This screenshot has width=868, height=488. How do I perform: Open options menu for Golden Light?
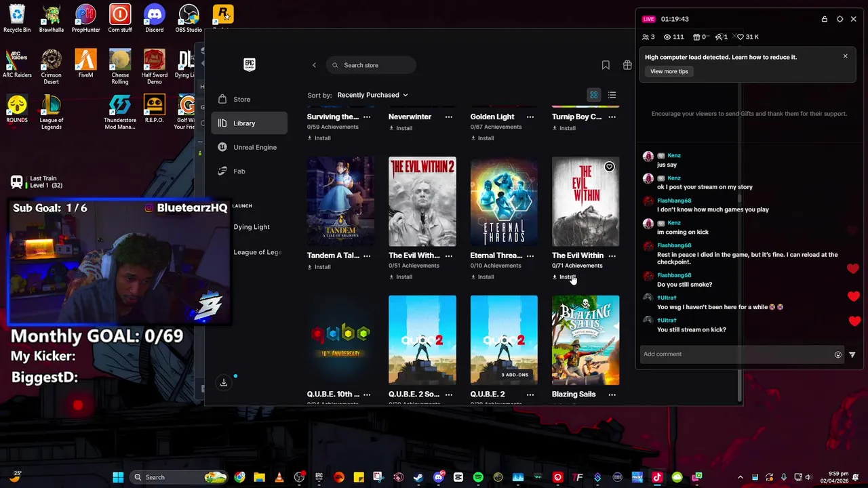coord(530,117)
